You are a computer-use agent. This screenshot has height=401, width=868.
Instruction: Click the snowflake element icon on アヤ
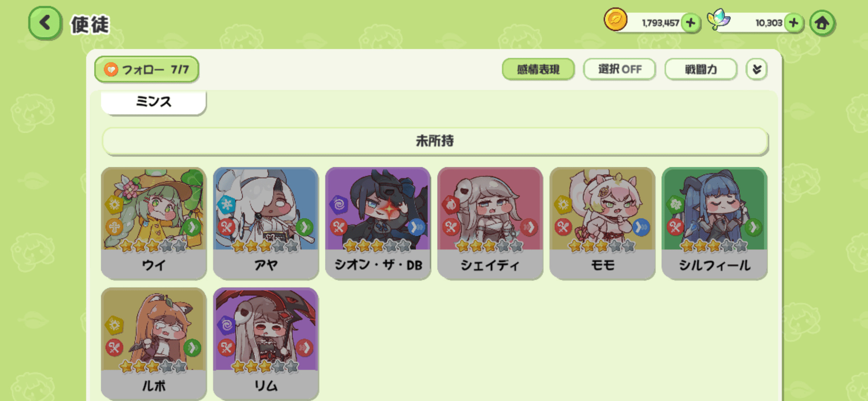(x=226, y=204)
